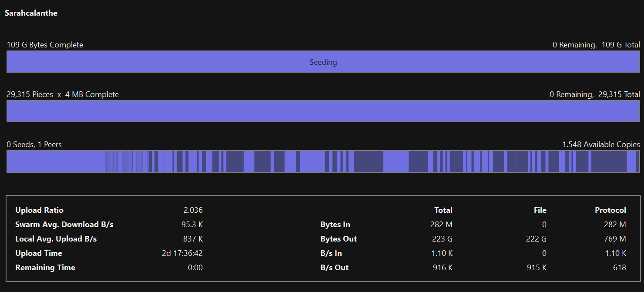644x292 pixels.
Task: Click the striped piece availability bar
Action: pos(323,161)
